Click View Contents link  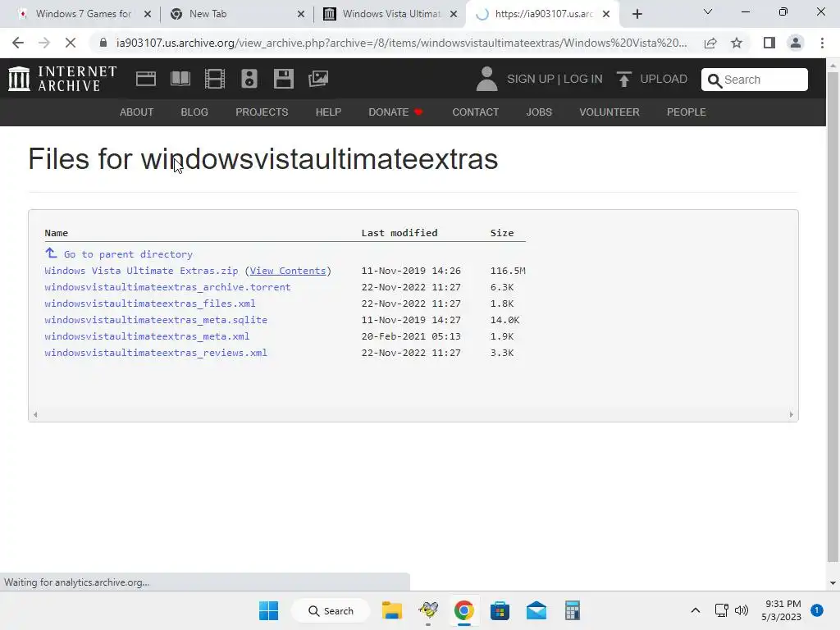pyautogui.click(x=288, y=271)
